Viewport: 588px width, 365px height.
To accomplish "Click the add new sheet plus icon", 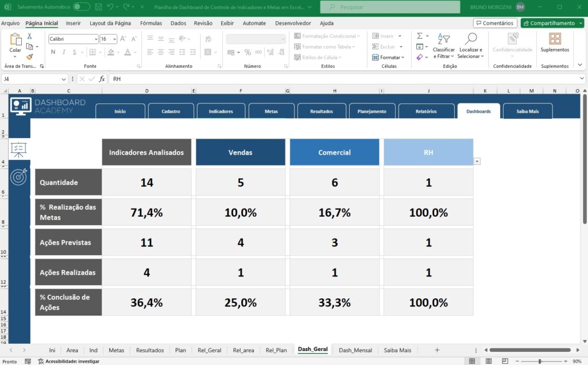I will [437, 350].
